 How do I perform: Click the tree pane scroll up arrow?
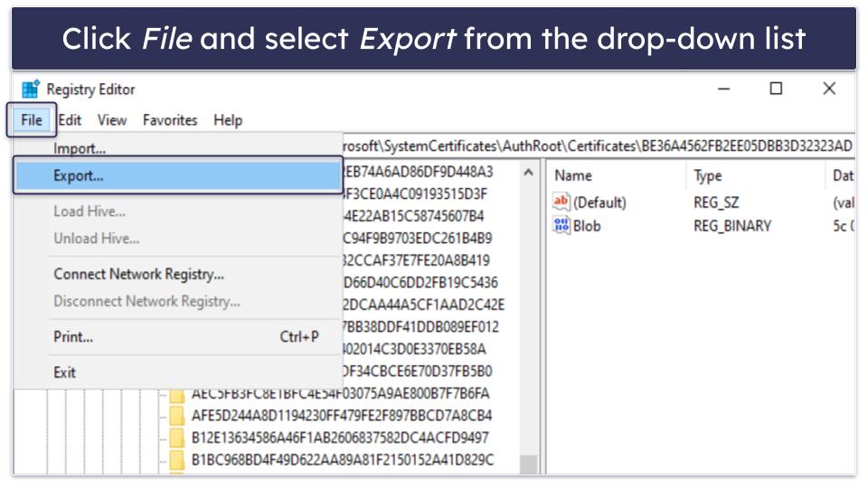pos(529,173)
